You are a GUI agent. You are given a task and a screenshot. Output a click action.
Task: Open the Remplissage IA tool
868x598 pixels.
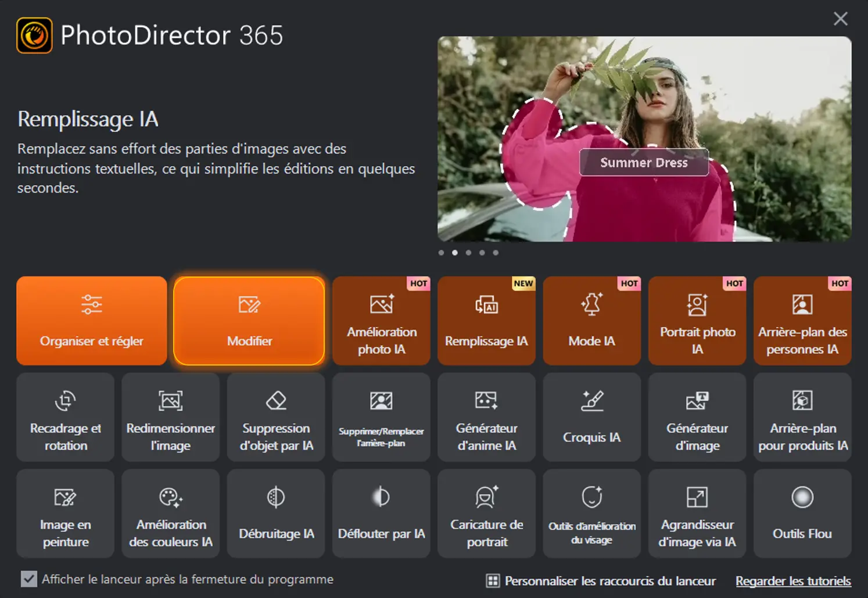[486, 321]
